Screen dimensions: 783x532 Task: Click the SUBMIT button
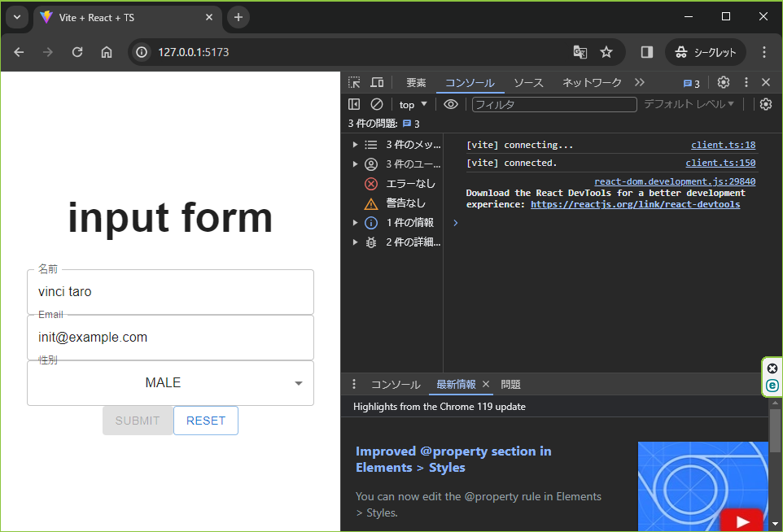point(138,421)
